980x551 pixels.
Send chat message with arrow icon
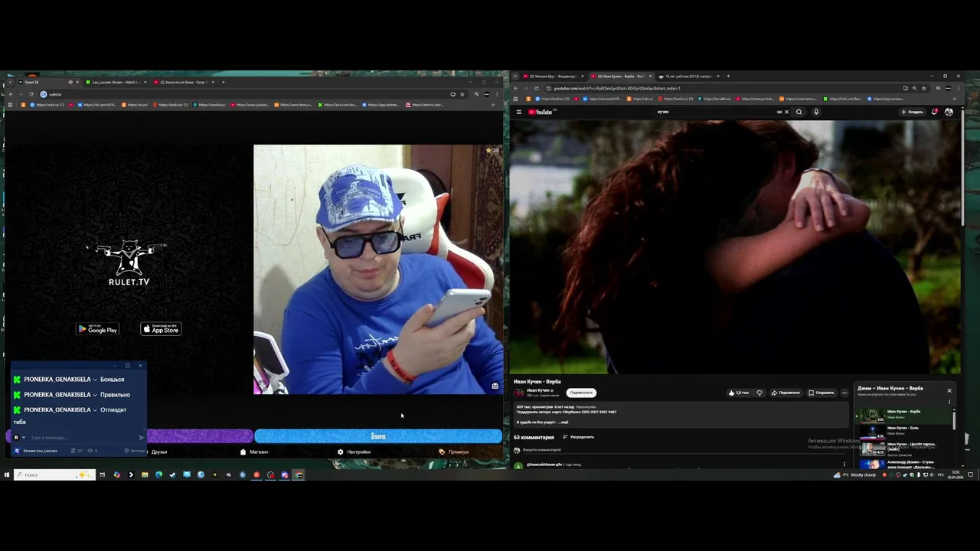(141, 438)
